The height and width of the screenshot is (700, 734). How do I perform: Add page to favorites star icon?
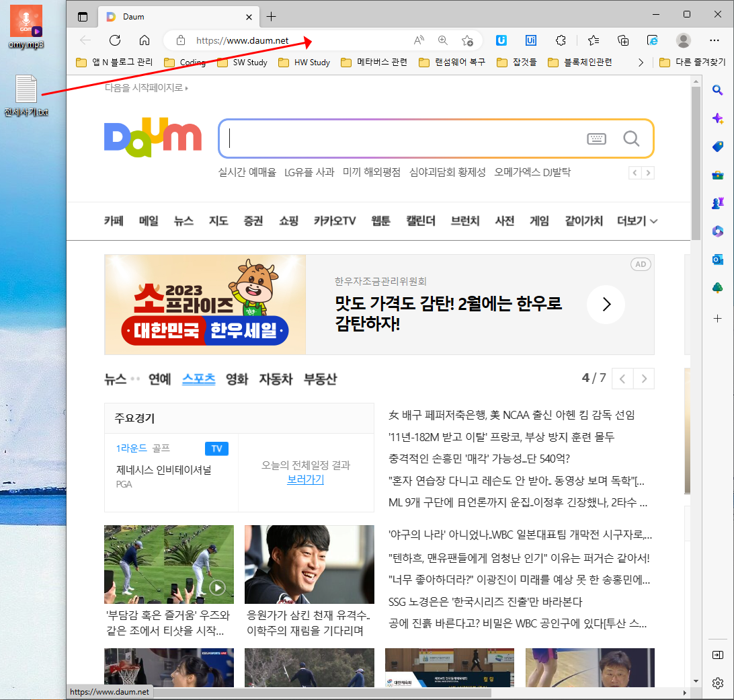click(467, 40)
